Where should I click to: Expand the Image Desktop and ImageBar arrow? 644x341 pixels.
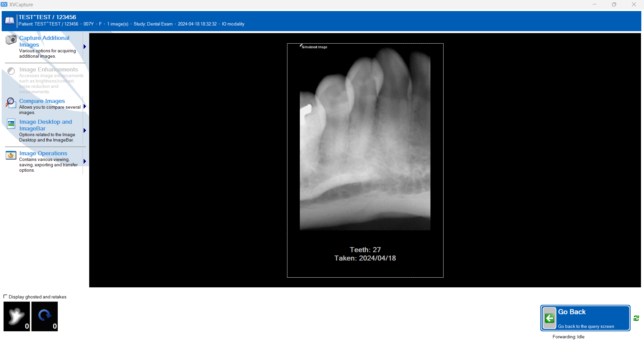pos(85,130)
